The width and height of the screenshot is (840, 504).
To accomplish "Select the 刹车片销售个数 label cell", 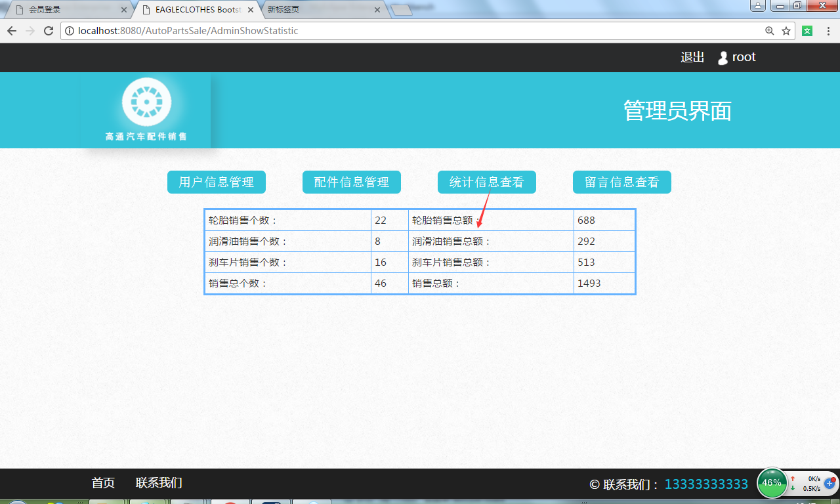I will pyautogui.click(x=288, y=262).
